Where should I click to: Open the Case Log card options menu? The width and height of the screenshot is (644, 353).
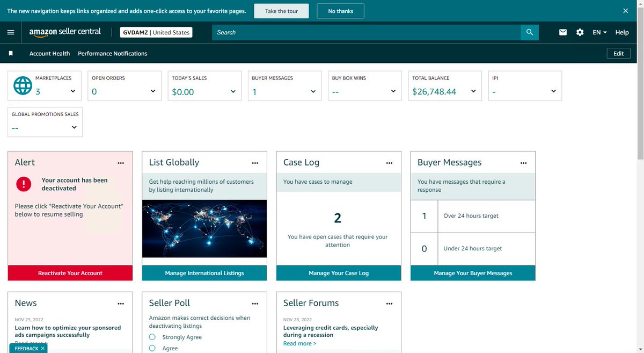(389, 163)
